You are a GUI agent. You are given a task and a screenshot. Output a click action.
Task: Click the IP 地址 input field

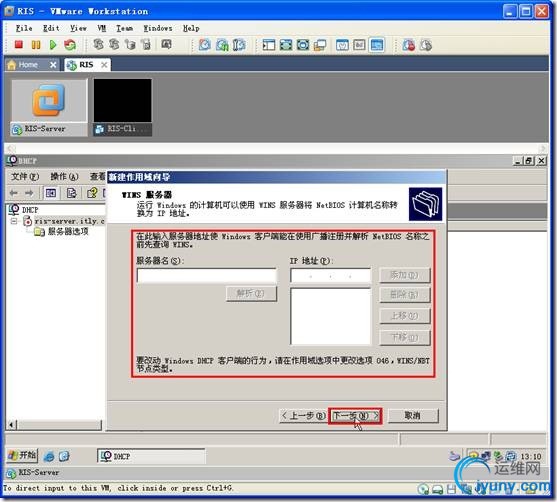coord(330,275)
